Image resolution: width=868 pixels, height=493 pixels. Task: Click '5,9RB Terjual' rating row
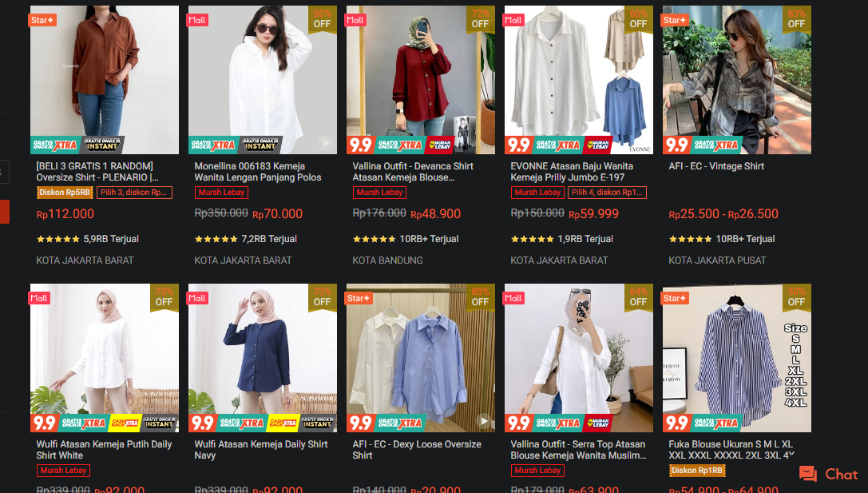[88, 239]
